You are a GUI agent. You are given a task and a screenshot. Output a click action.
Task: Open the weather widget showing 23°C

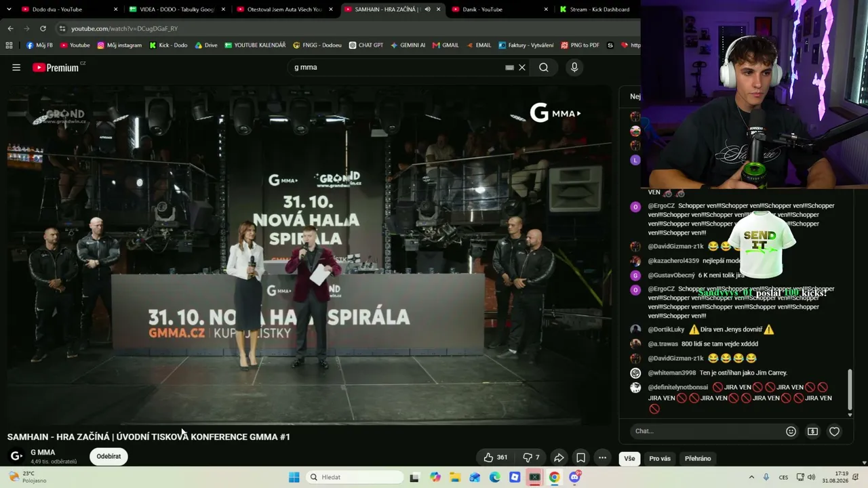(x=28, y=477)
